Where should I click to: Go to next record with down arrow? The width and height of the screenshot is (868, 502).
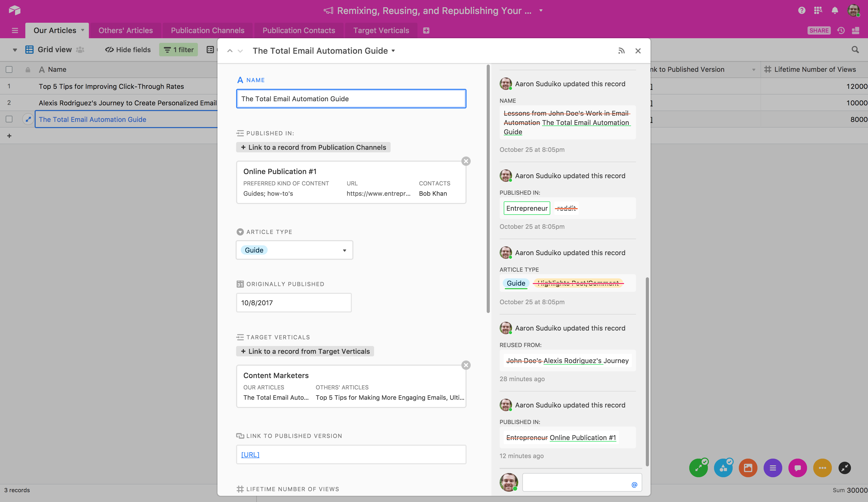[241, 51]
